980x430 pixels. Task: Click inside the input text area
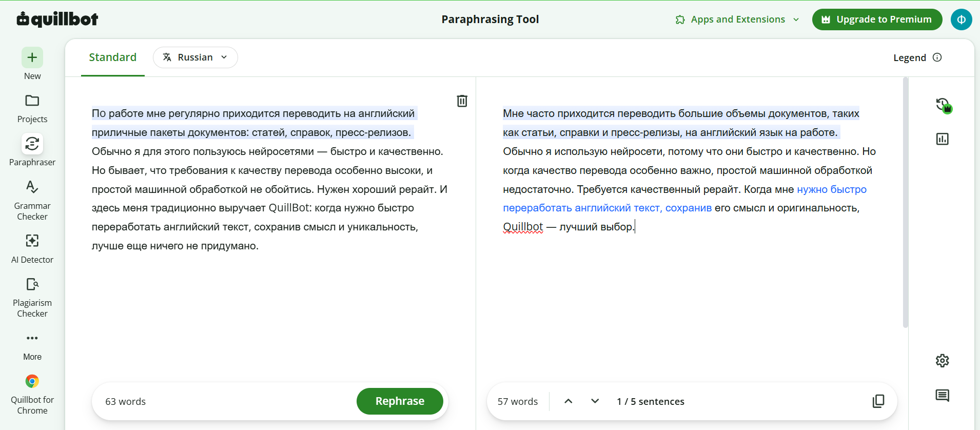tap(270, 180)
